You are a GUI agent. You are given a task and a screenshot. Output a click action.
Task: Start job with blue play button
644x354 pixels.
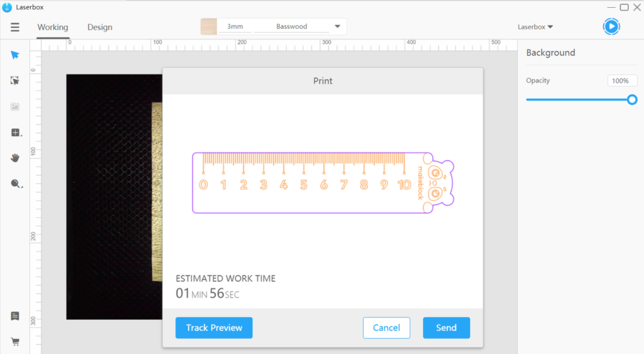click(611, 27)
